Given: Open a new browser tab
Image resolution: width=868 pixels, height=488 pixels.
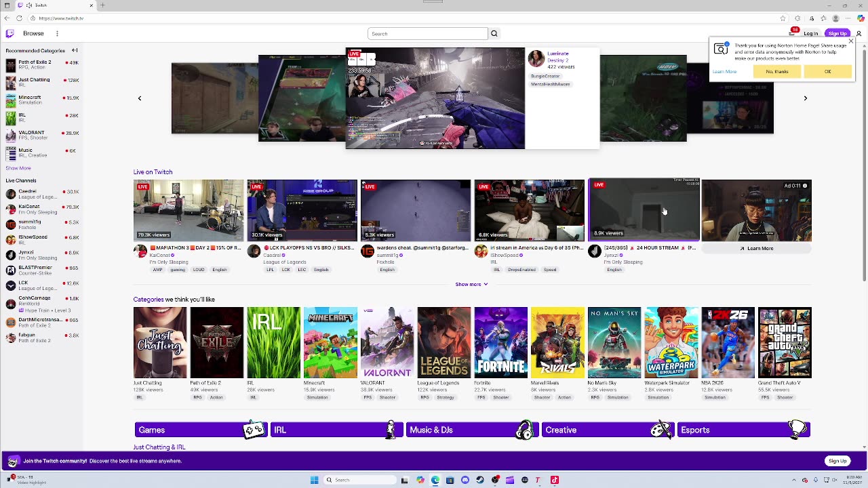Looking at the screenshot, I should pyautogui.click(x=102, y=5).
